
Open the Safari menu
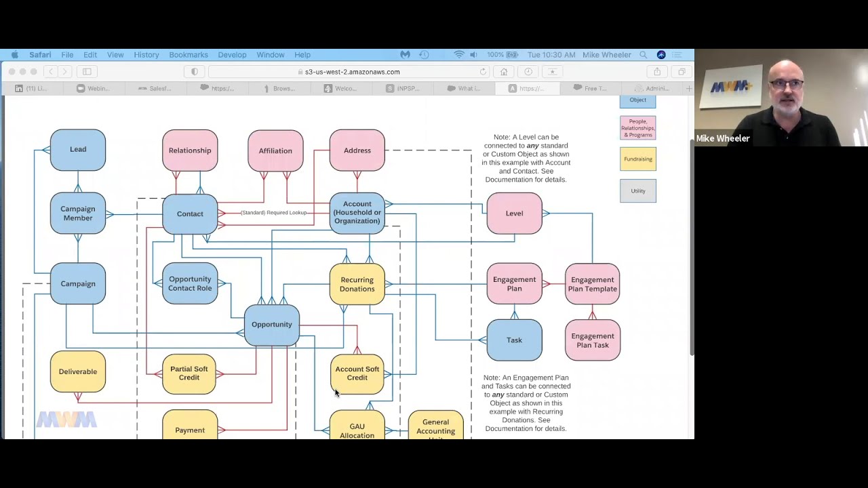pos(40,55)
